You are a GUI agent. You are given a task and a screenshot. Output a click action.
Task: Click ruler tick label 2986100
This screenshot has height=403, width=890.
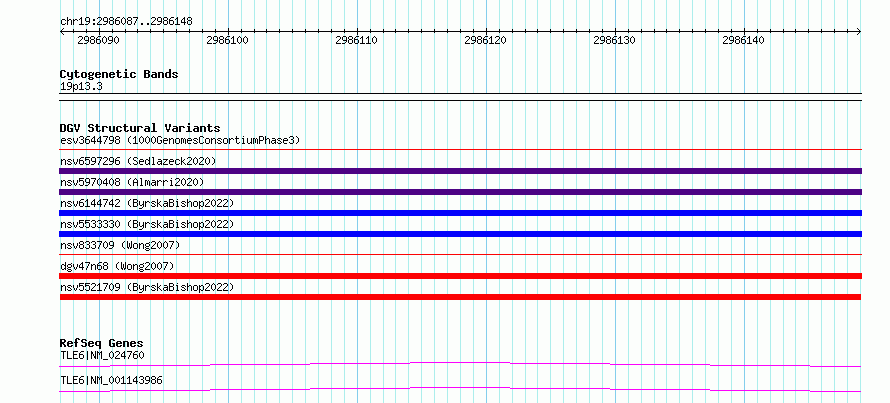point(228,40)
